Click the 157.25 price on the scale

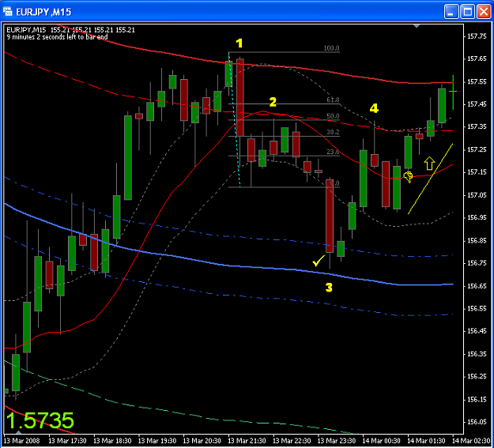[x=477, y=149]
